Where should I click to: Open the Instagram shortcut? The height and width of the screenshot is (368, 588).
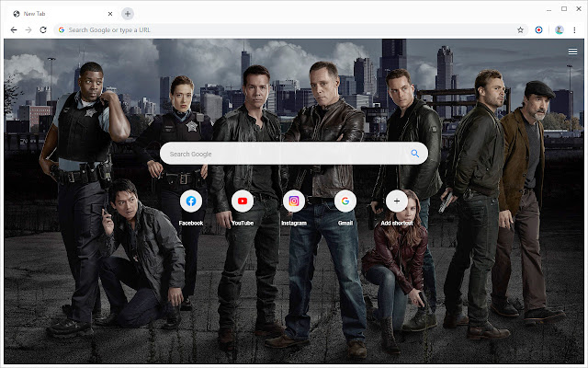click(294, 201)
